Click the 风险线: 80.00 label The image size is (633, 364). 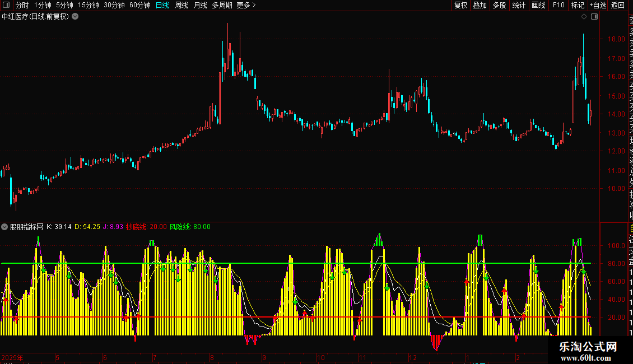tap(190, 227)
